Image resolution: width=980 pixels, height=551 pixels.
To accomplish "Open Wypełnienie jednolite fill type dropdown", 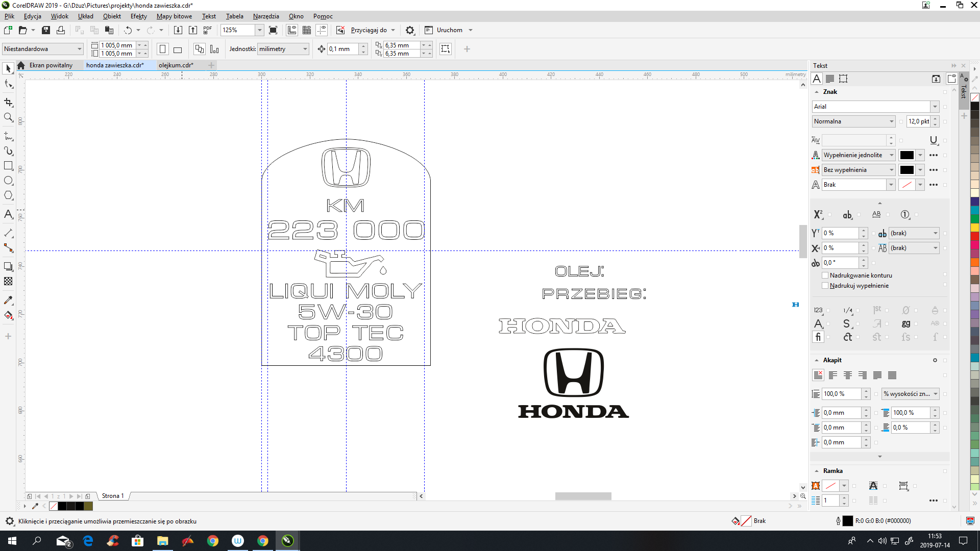I will 891,155.
